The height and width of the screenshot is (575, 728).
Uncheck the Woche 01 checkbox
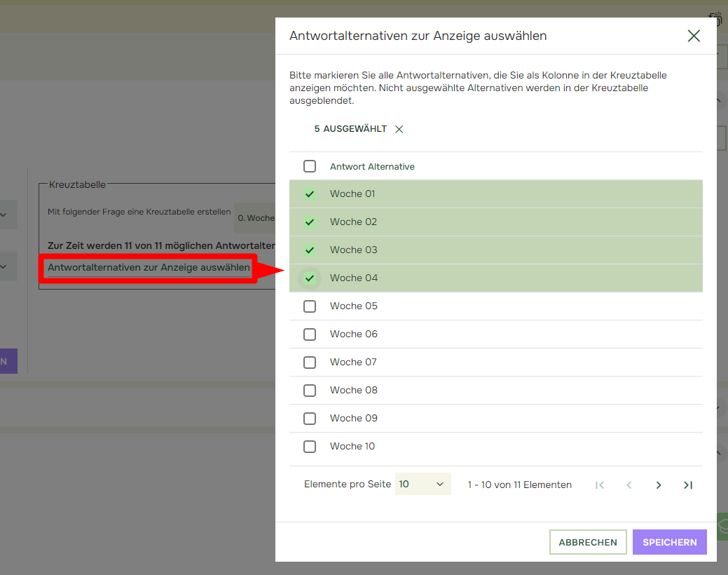[x=310, y=194]
